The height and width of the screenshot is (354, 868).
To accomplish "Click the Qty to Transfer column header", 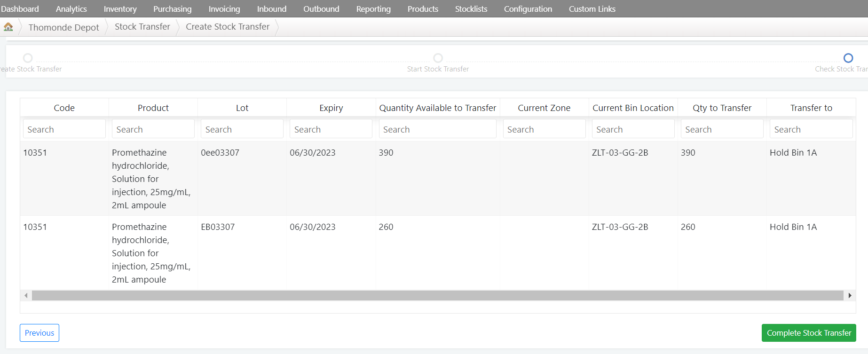I will (x=722, y=108).
